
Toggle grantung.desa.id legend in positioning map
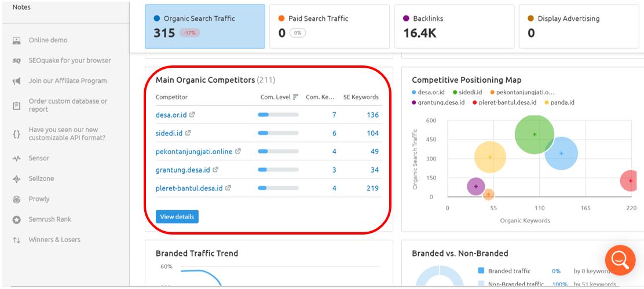(x=438, y=103)
